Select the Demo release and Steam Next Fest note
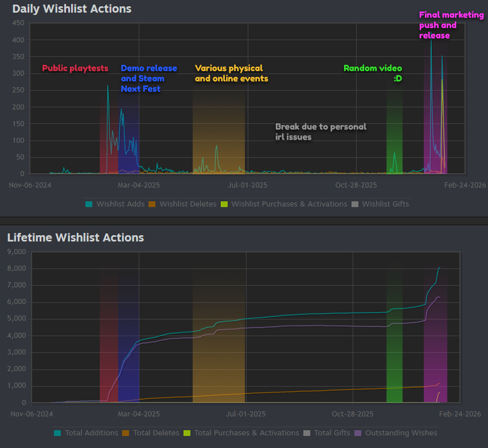 [149, 78]
